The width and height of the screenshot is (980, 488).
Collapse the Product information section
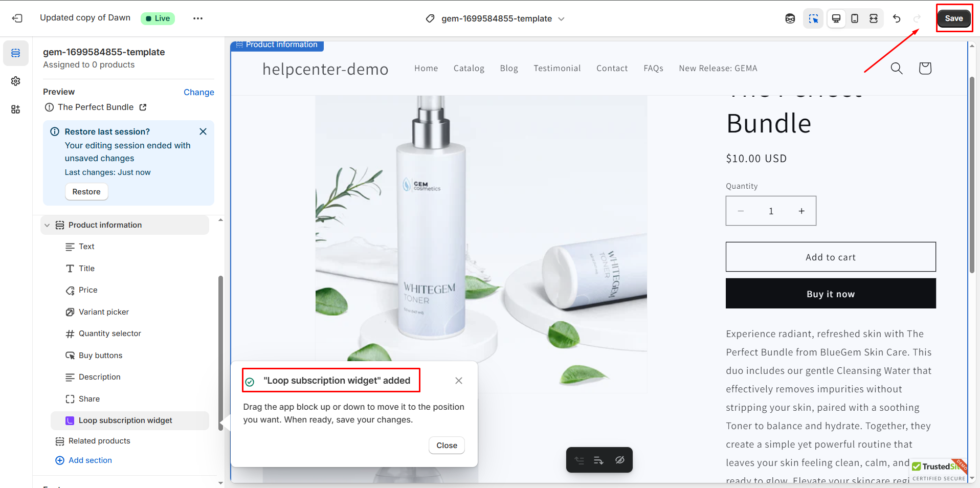47,225
